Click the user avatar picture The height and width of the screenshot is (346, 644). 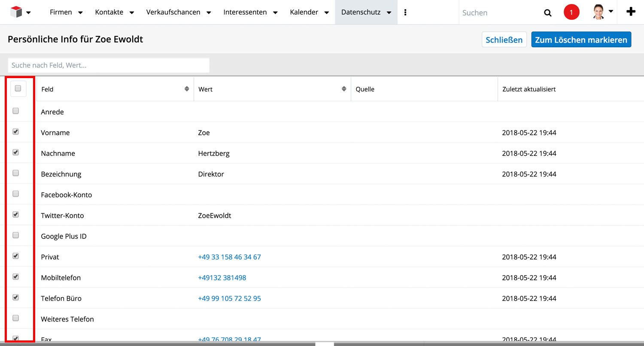[x=598, y=12]
